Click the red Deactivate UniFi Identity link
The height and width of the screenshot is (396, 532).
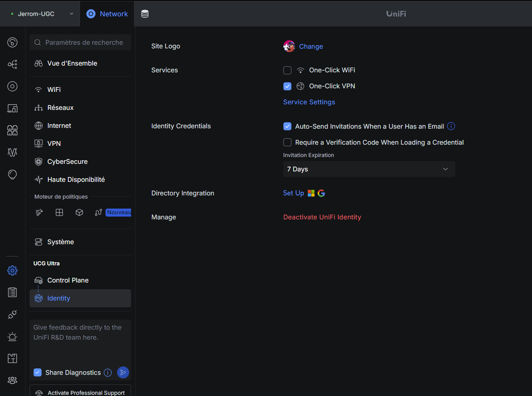point(322,217)
